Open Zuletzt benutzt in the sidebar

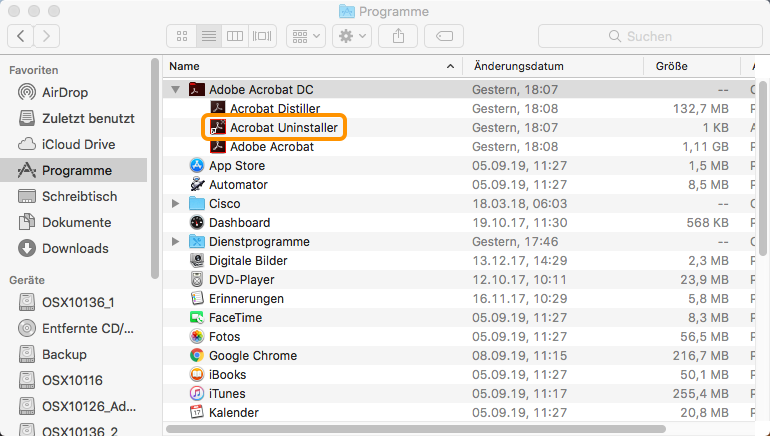click(76, 118)
